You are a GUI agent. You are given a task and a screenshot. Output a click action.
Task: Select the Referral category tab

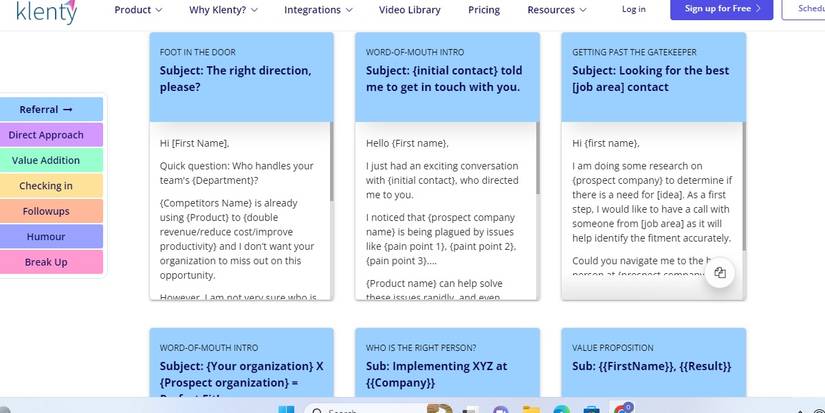click(46, 109)
